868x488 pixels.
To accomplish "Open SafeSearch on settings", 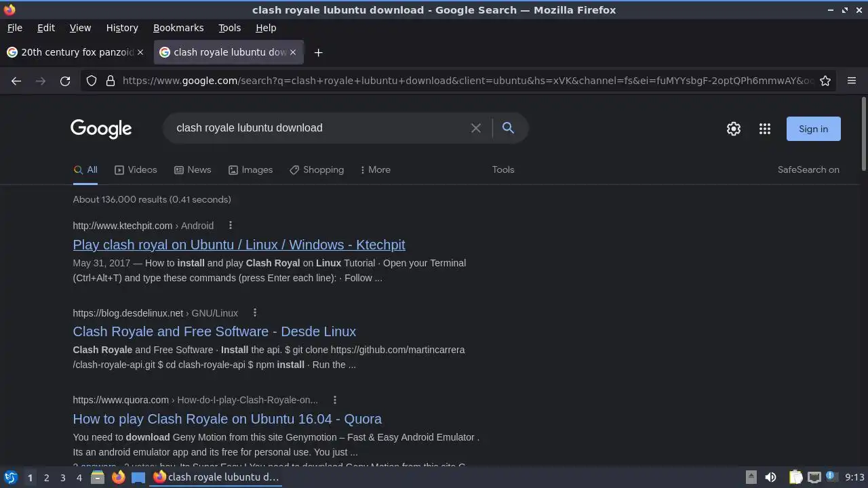I will (808, 170).
